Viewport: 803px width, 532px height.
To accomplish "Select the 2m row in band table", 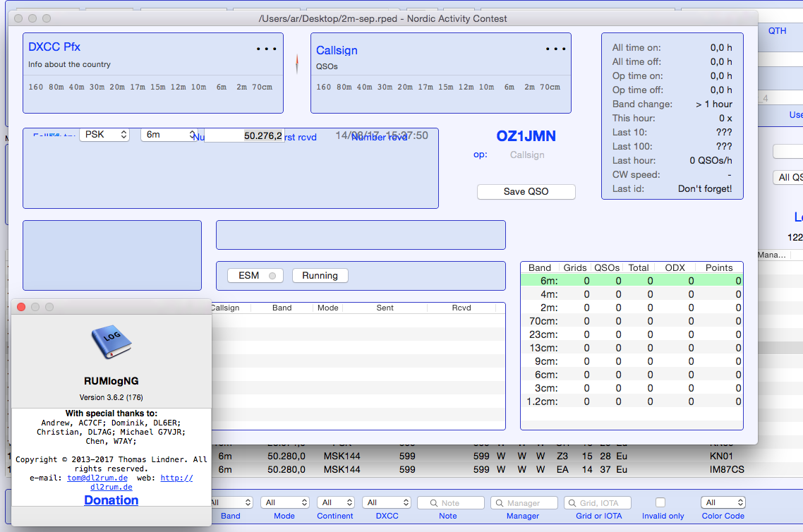I will click(x=631, y=308).
